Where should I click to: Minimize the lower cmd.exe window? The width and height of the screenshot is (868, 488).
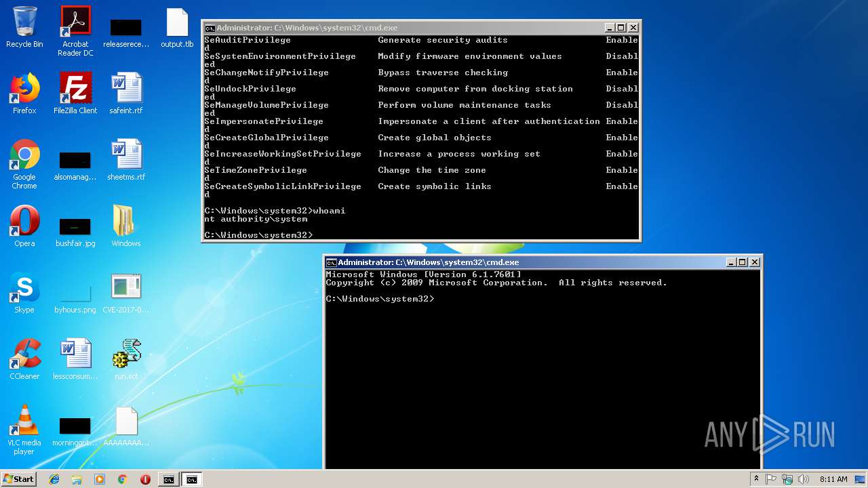coord(731,262)
